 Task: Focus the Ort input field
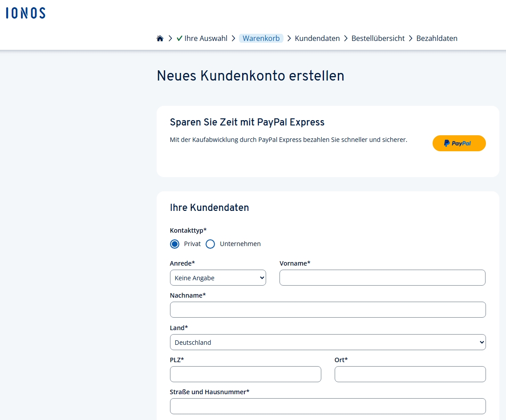click(410, 374)
